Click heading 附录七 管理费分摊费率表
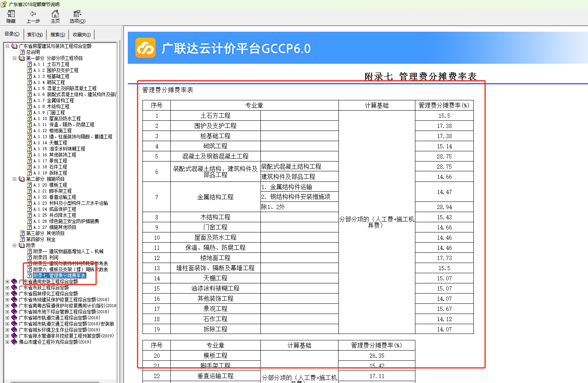Viewport: 588px width, 383px height. click(x=420, y=76)
